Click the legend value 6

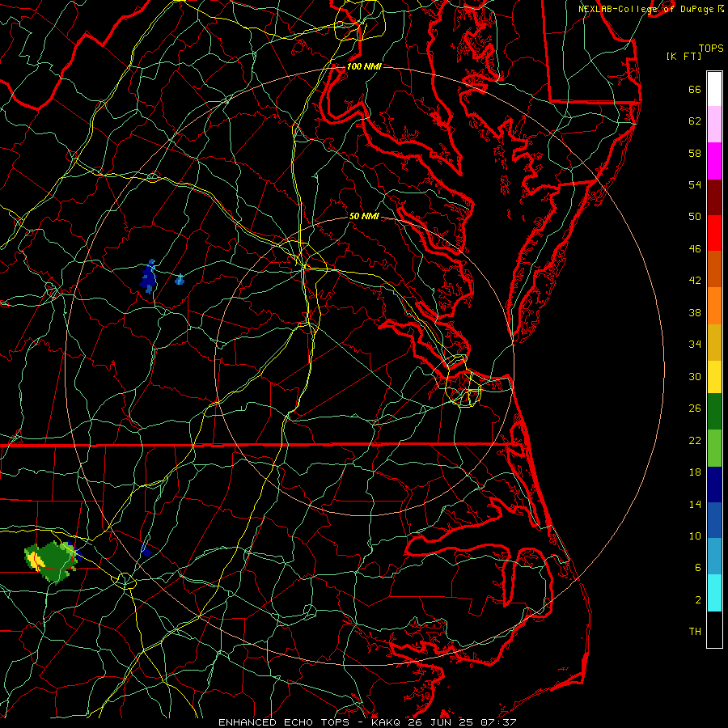click(x=698, y=567)
